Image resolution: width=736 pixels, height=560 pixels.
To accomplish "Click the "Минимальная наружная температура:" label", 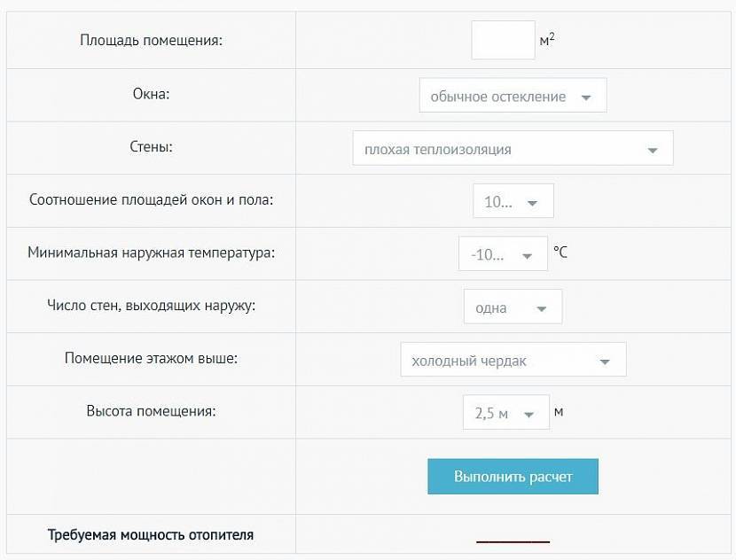I will pyautogui.click(x=151, y=253).
